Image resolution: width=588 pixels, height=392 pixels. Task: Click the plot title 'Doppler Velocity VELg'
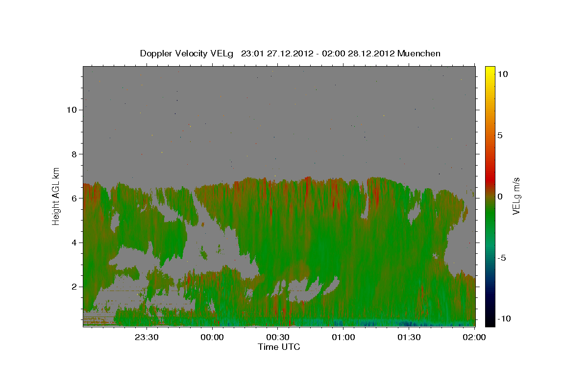point(187,53)
